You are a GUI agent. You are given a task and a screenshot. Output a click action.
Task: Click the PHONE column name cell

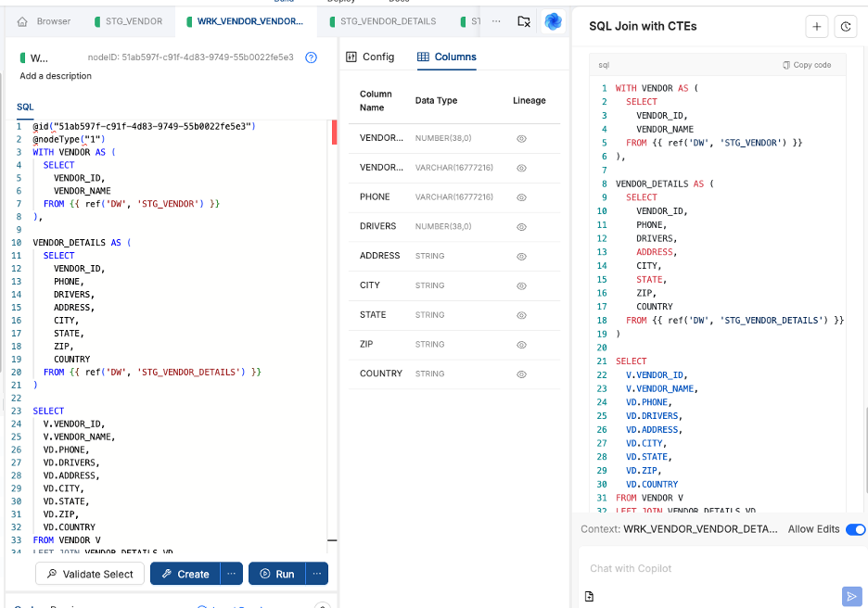coord(375,196)
